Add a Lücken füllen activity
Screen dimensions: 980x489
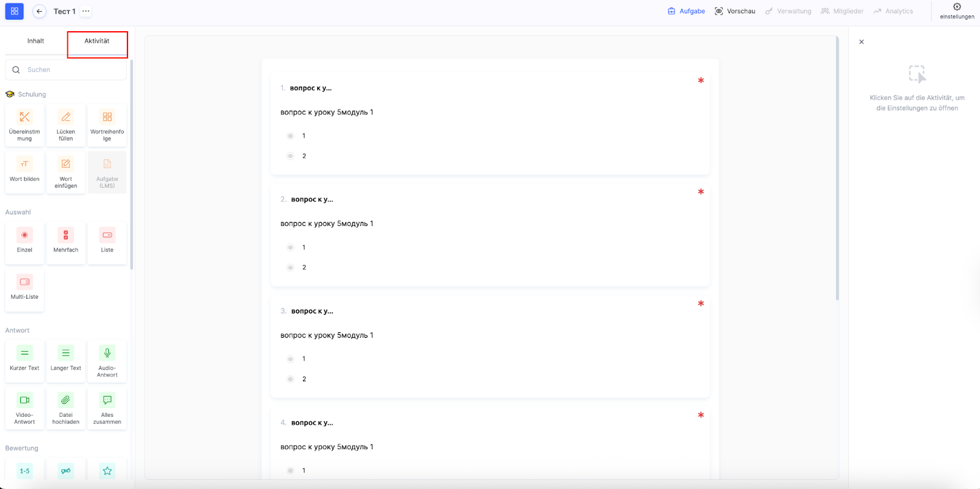tap(66, 125)
